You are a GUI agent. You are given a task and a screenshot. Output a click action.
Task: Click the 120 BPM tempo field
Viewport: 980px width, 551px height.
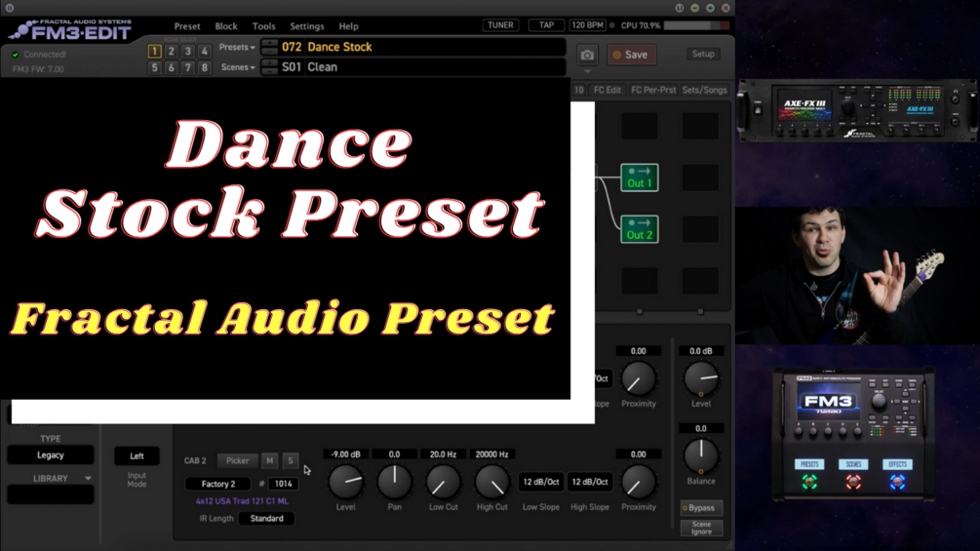pyautogui.click(x=587, y=25)
